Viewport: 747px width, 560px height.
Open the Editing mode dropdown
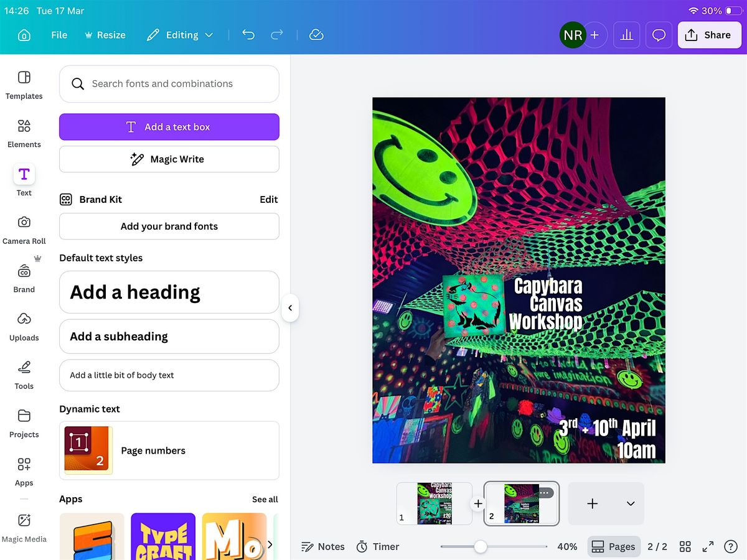[x=180, y=35]
